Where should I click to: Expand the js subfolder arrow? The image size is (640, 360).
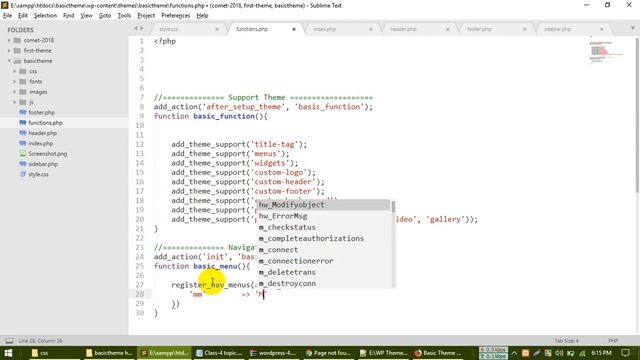click(15, 102)
